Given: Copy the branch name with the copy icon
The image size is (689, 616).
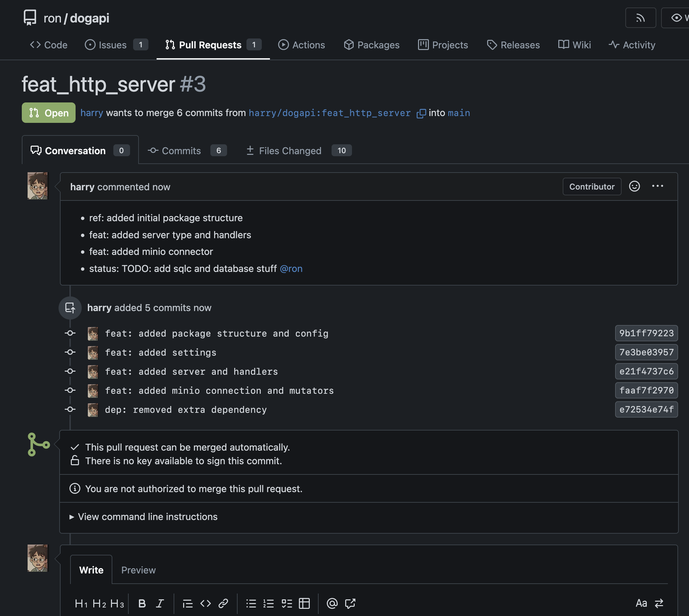Looking at the screenshot, I should pyautogui.click(x=421, y=113).
